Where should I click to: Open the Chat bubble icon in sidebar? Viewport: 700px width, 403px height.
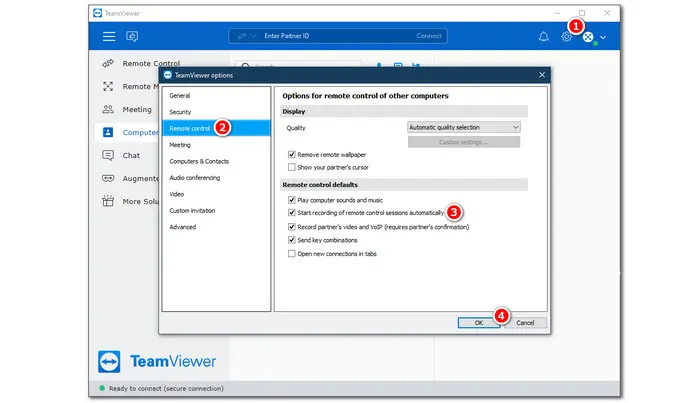108,155
